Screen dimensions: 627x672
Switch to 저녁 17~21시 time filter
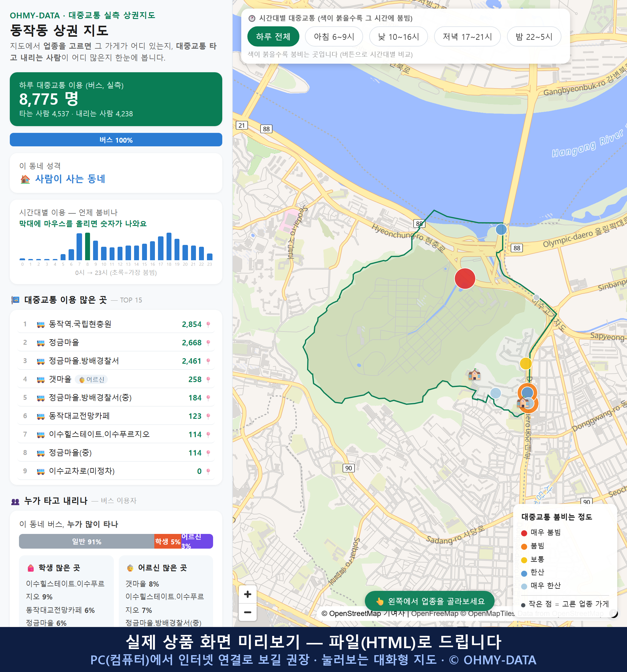(x=467, y=36)
